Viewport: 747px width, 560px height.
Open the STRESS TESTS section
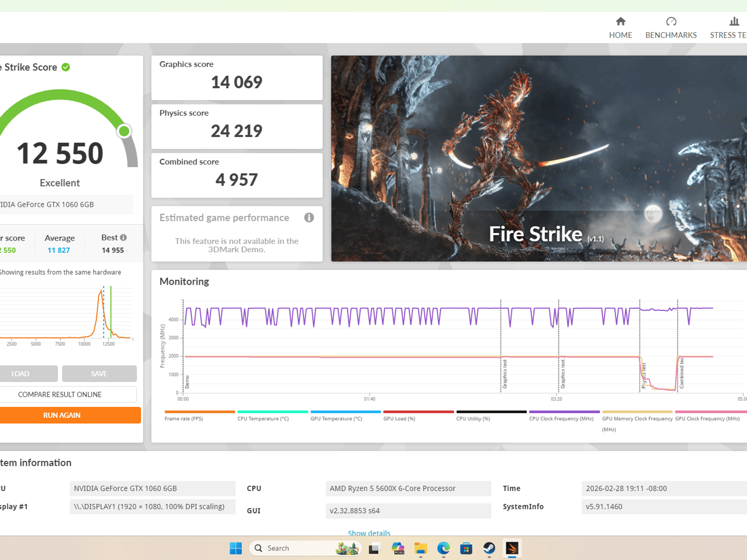(728, 28)
